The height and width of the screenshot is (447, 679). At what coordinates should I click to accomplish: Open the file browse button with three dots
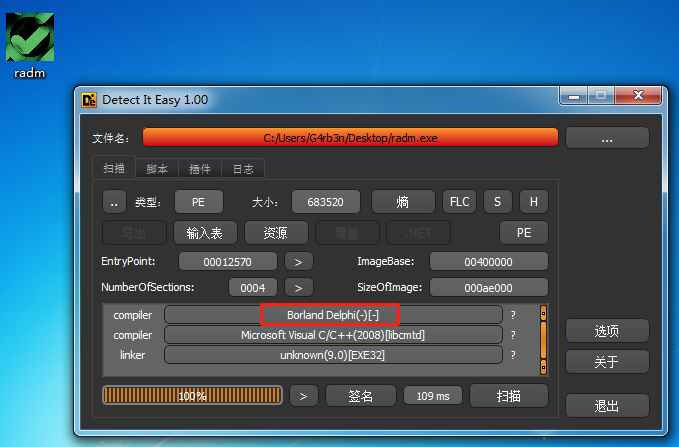(607, 138)
